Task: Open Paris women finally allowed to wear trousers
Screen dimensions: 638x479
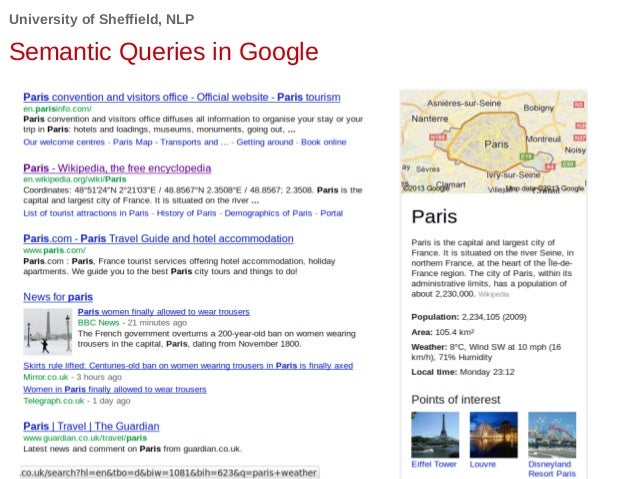Action: click(164, 312)
